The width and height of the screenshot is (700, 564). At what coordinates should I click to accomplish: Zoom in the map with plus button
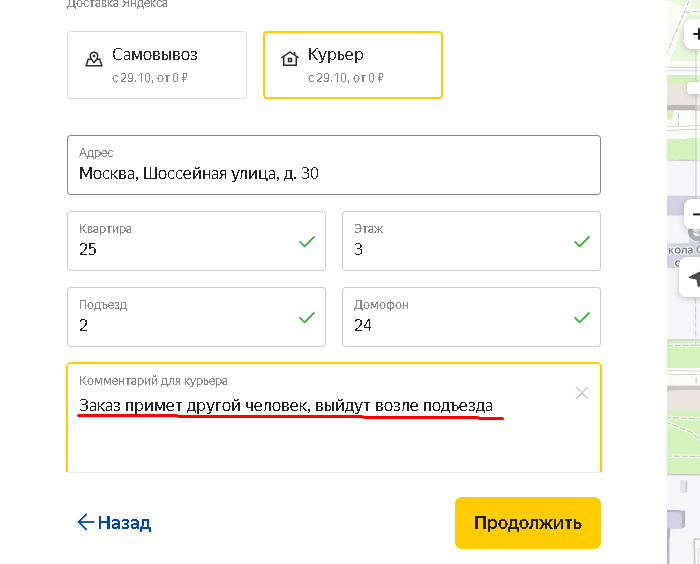[x=694, y=35]
